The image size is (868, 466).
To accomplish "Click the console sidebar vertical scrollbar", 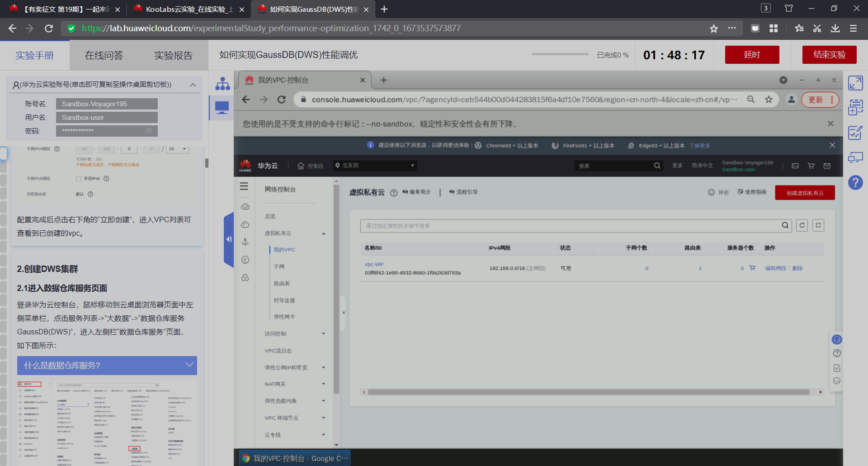I will tap(336, 289).
